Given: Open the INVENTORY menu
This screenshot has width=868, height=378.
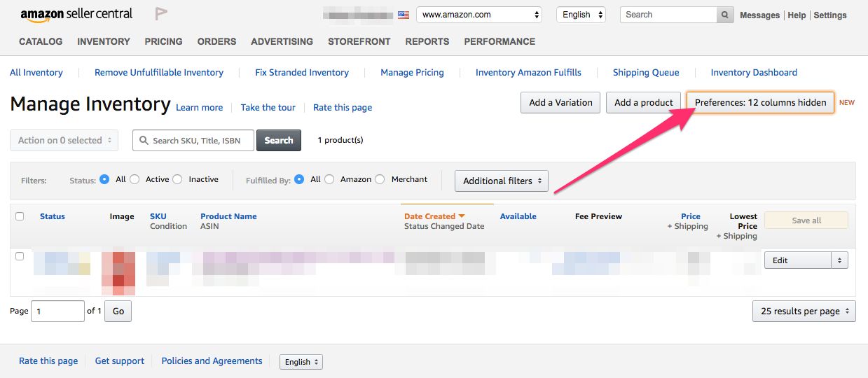Looking at the screenshot, I should pyautogui.click(x=104, y=41).
